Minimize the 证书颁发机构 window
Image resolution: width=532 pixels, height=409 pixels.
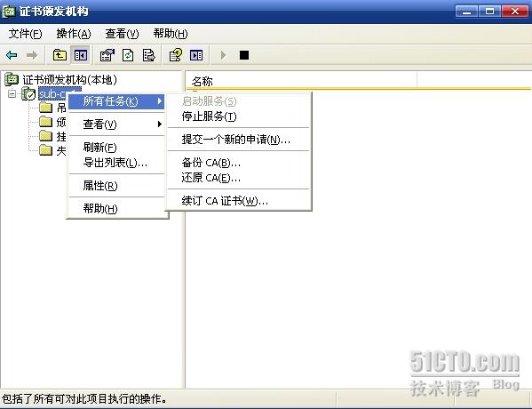pyautogui.click(x=467, y=12)
